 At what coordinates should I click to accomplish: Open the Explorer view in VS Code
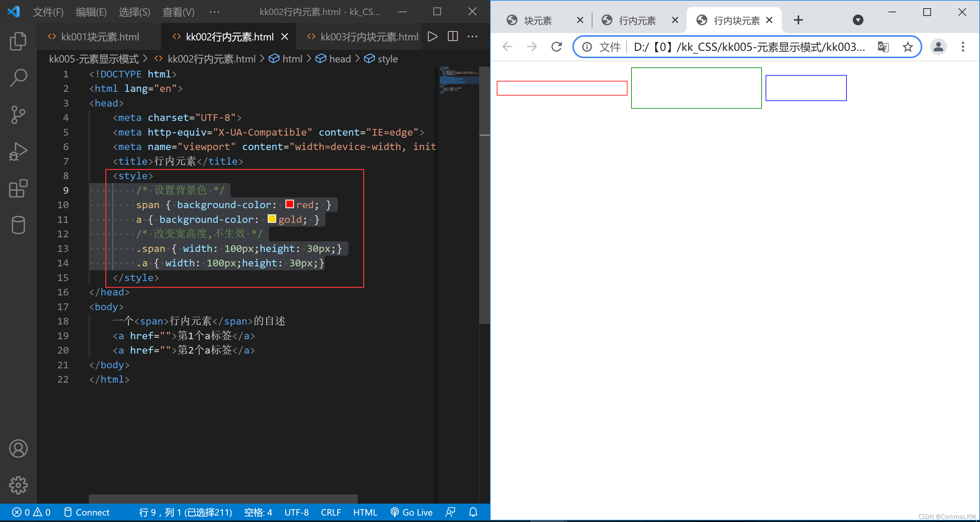[x=18, y=41]
